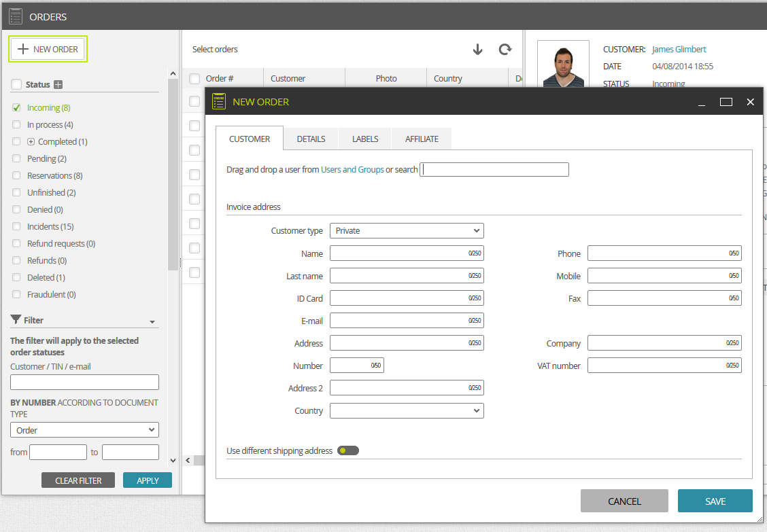The image size is (767, 532).
Task: Expand the Completed status plus icon
Action: (31, 142)
